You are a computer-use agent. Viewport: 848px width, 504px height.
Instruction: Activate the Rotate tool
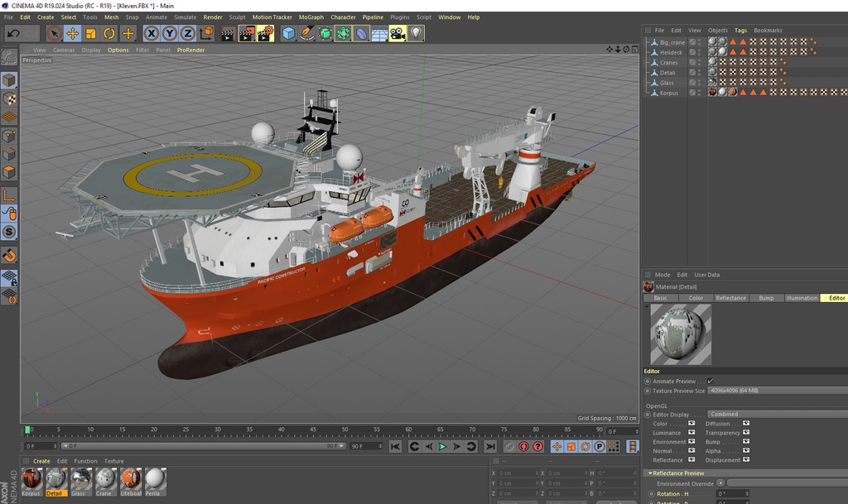click(x=109, y=33)
